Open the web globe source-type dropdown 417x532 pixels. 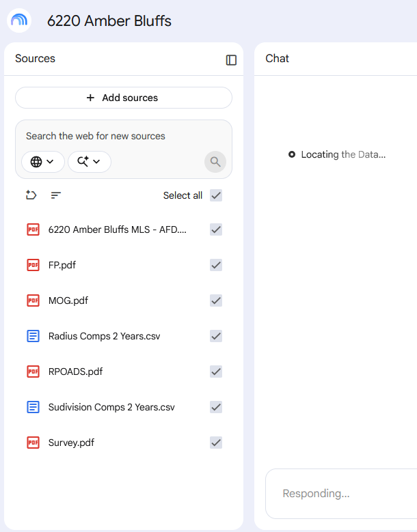[43, 162]
